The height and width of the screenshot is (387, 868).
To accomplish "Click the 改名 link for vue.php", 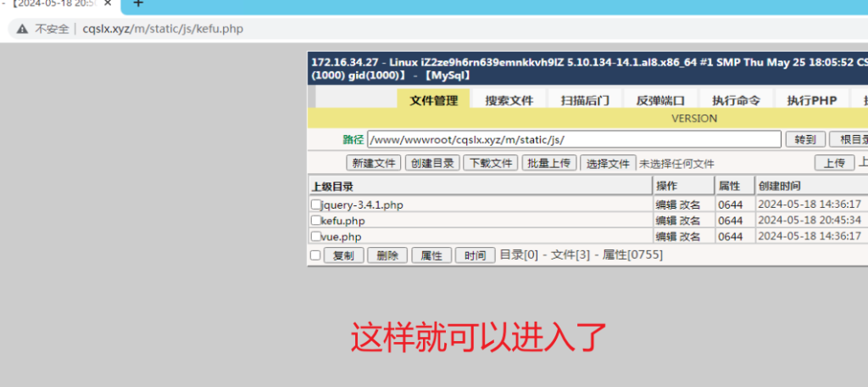I will coord(690,237).
